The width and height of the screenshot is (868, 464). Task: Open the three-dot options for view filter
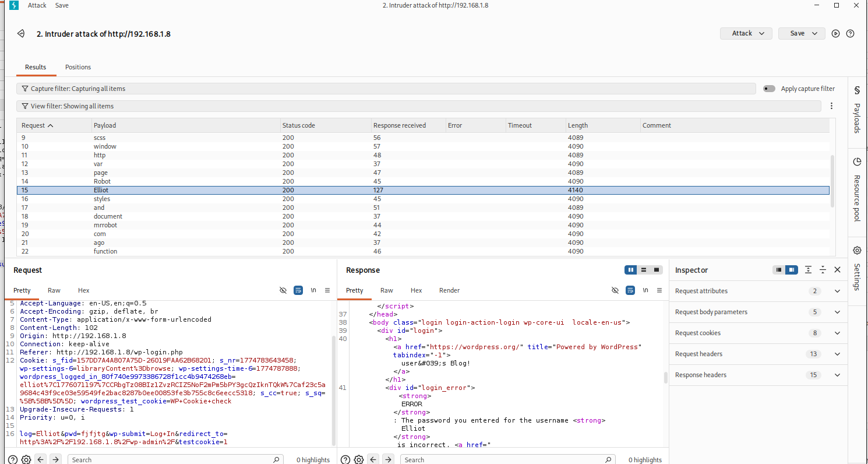[831, 106]
